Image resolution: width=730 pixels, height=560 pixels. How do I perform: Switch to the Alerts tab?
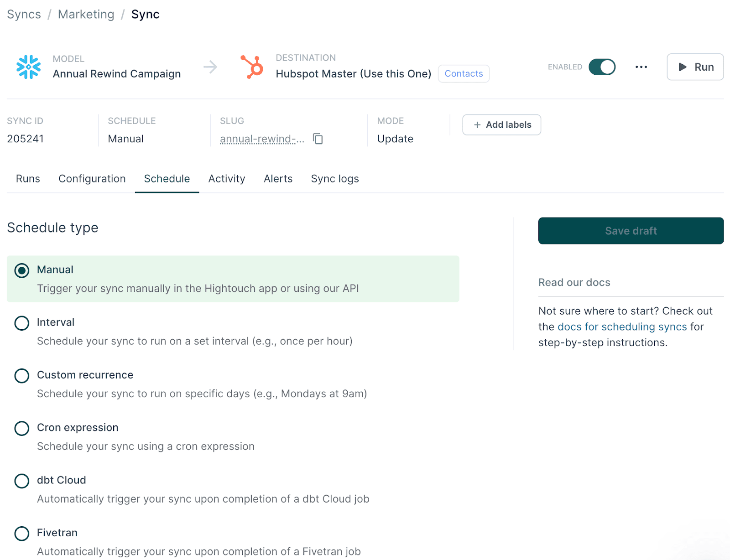click(278, 179)
